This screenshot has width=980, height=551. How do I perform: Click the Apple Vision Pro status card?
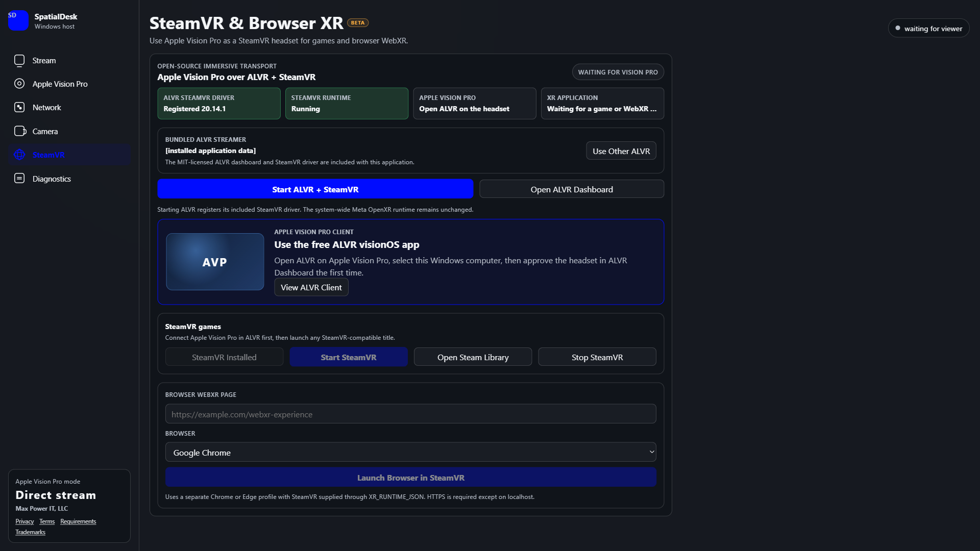[475, 104]
